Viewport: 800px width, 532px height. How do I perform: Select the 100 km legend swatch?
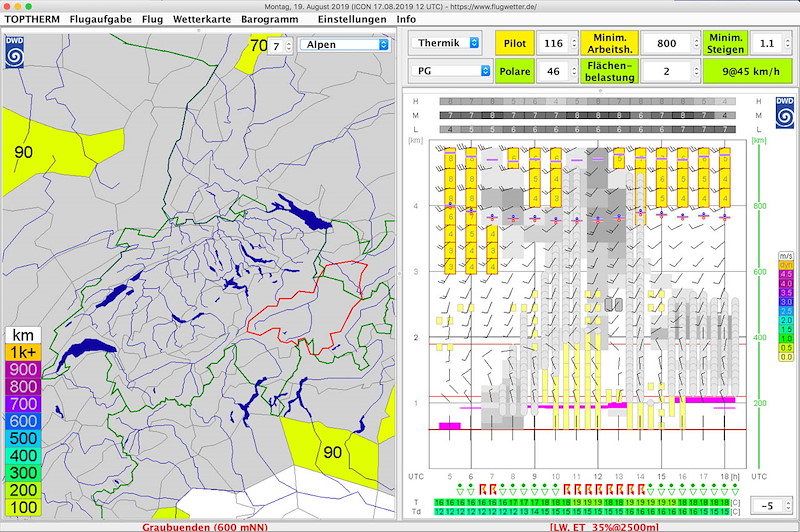point(23,508)
